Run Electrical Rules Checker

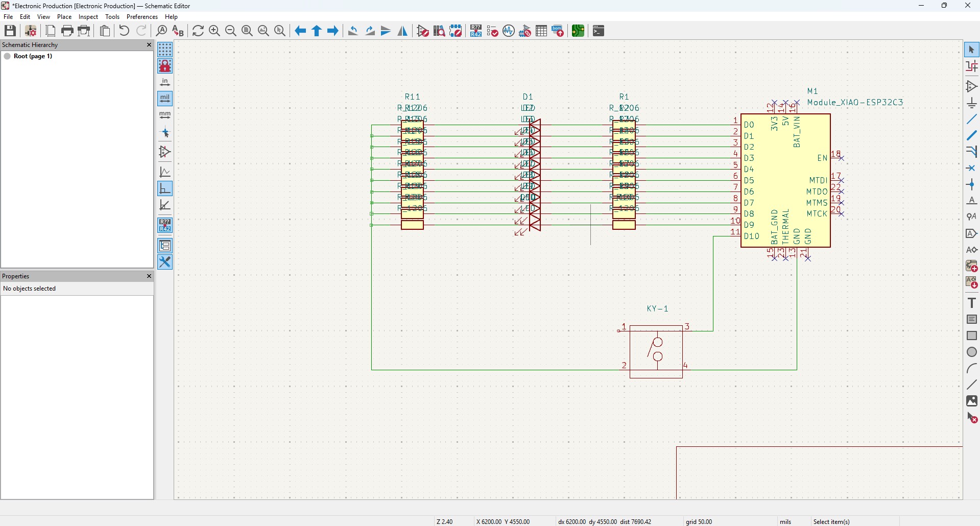tap(493, 31)
